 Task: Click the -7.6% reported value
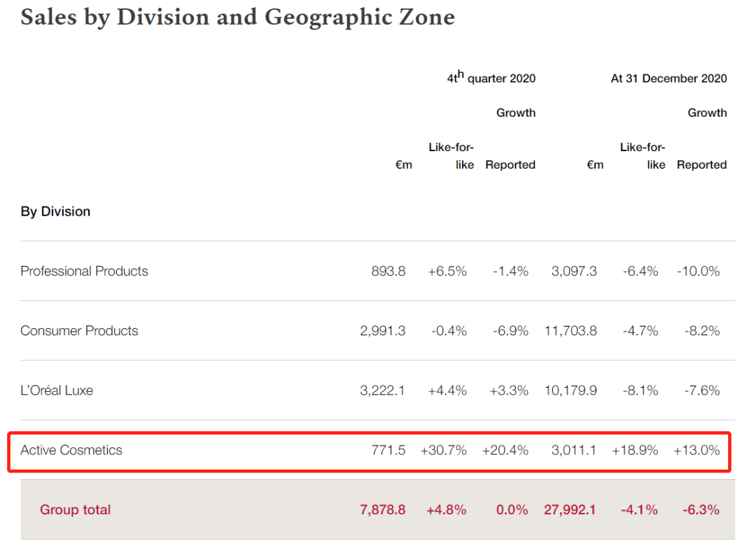coord(702,391)
